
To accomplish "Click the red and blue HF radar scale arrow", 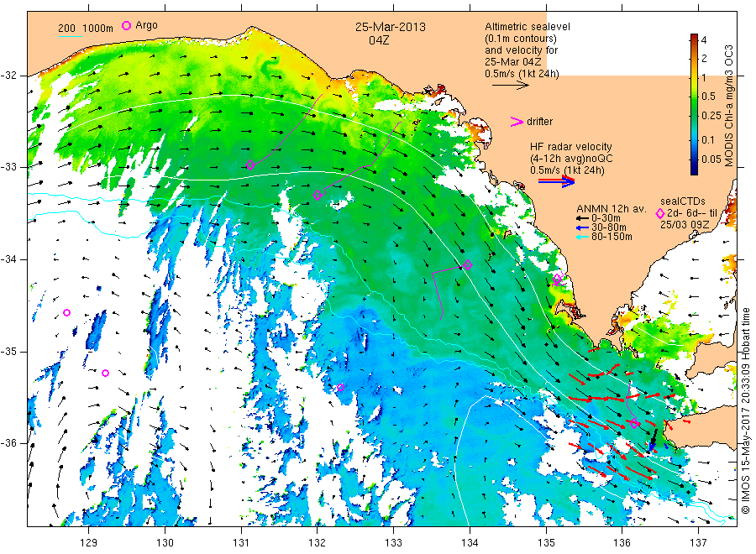I will pyautogui.click(x=556, y=181).
